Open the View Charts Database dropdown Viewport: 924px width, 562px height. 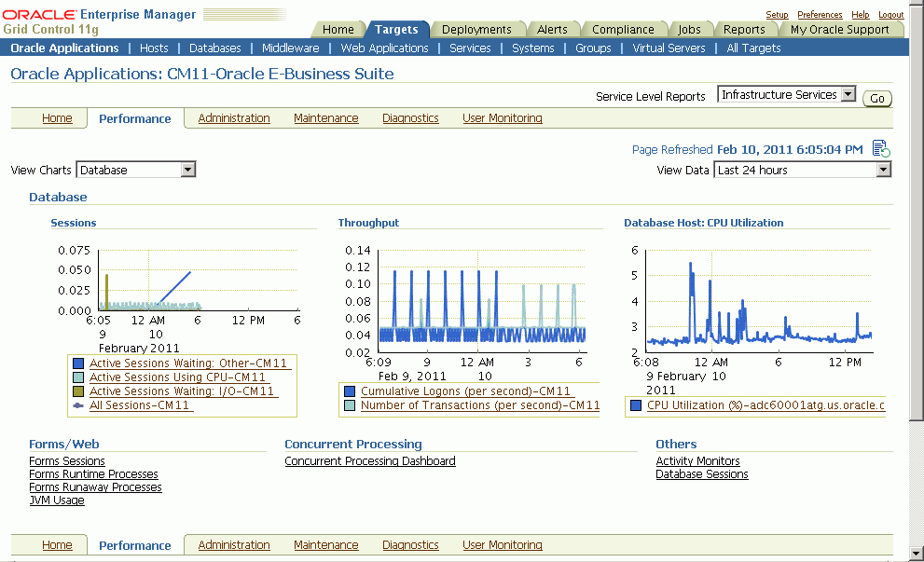click(136, 170)
